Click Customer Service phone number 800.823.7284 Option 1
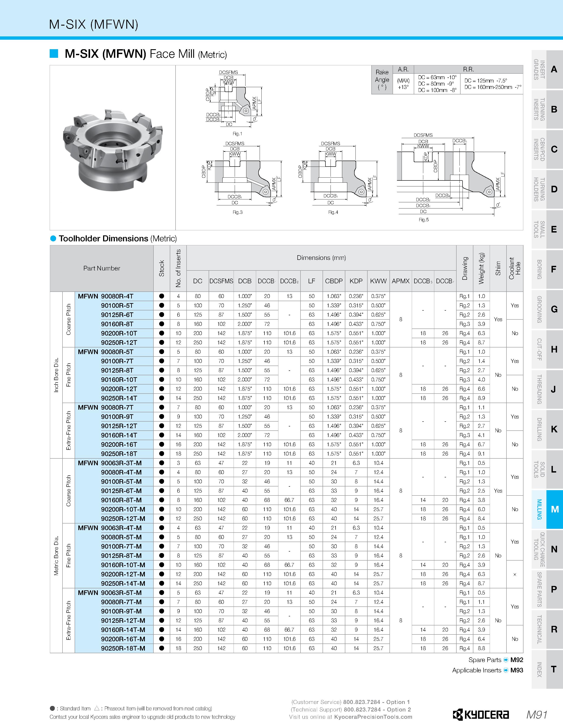The width and height of the screenshot is (563, 728). (377, 702)
